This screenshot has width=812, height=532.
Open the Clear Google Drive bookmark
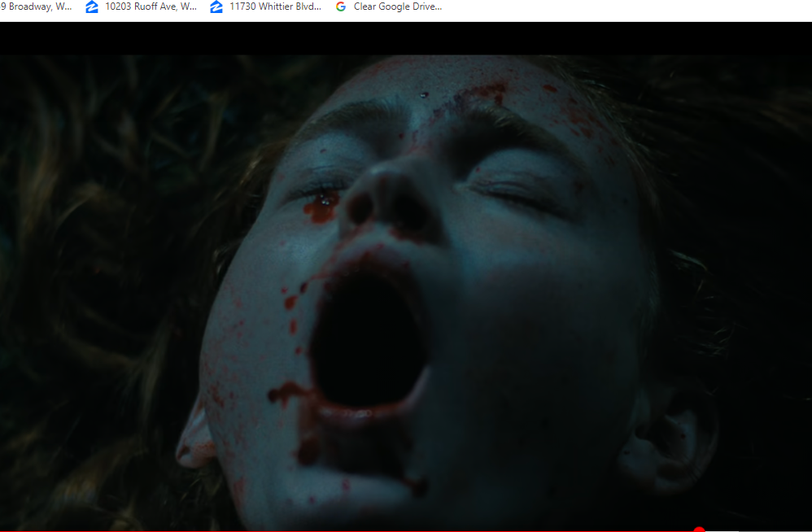pos(389,7)
